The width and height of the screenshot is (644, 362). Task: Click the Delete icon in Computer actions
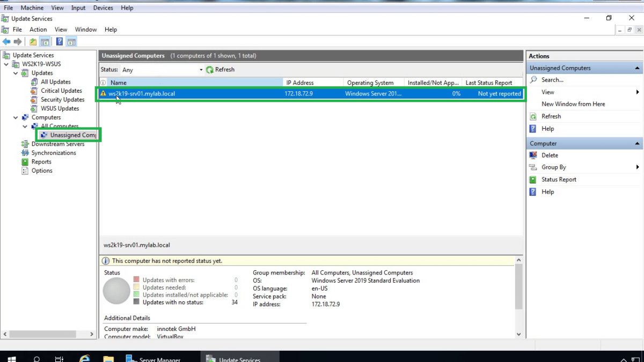point(533,156)
